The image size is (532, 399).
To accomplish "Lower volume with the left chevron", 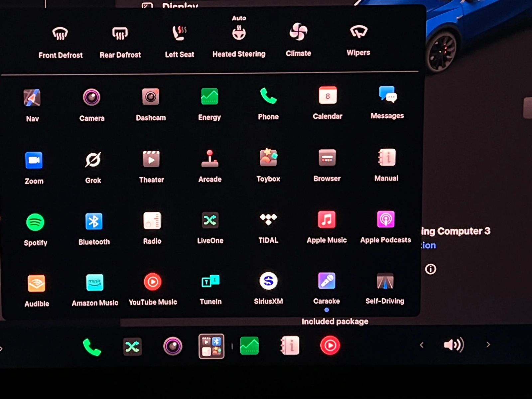I will (x=422, y=345).
